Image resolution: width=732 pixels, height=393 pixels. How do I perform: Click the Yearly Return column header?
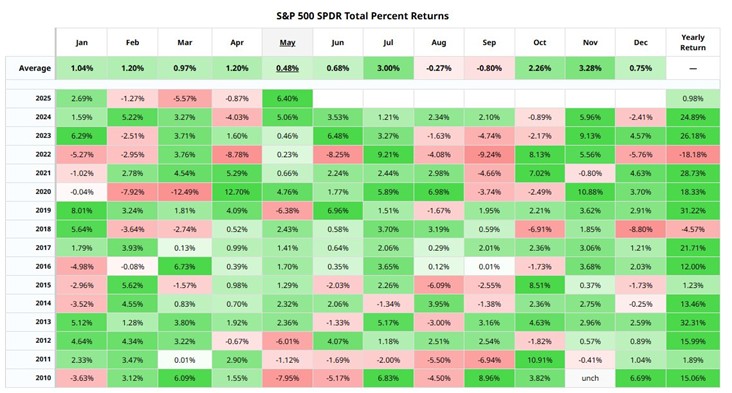693,42
